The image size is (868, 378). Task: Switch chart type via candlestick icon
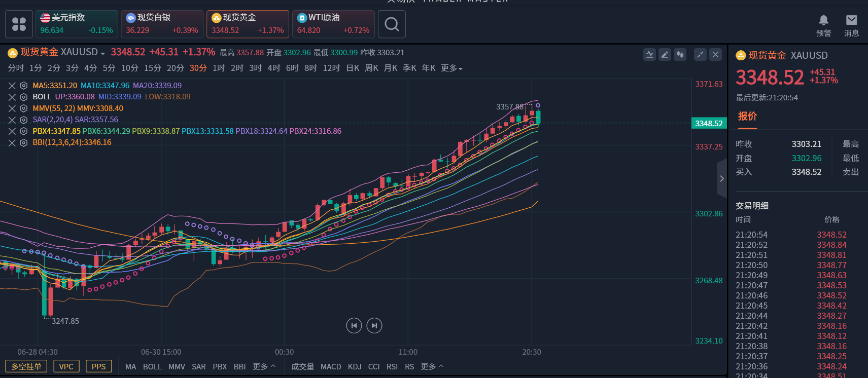(680, 55)
